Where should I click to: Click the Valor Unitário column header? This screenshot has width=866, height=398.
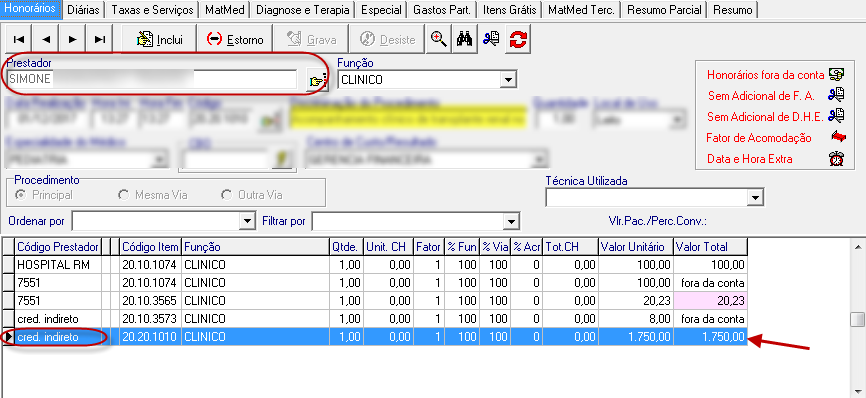636,247
